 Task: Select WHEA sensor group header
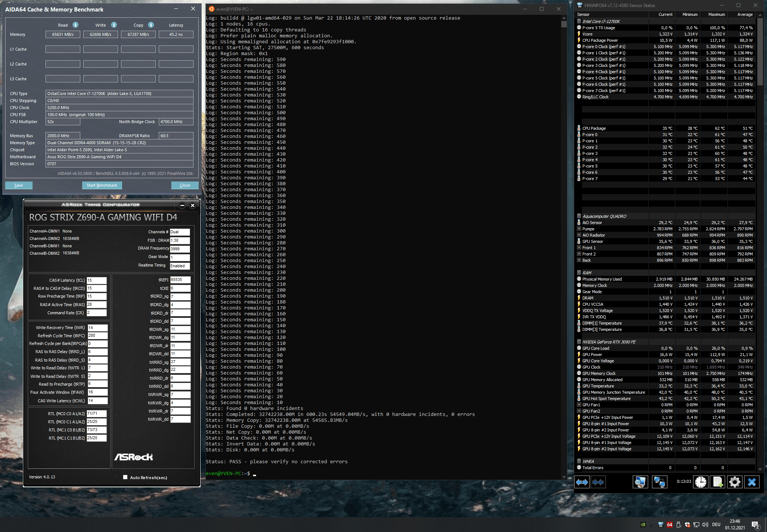(588, 461)
